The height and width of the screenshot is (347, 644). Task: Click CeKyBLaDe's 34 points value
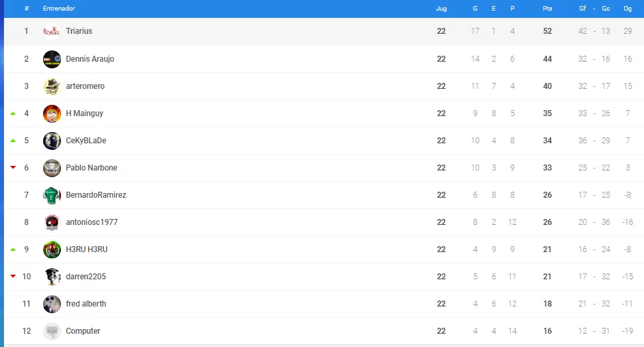coord(547,141)
